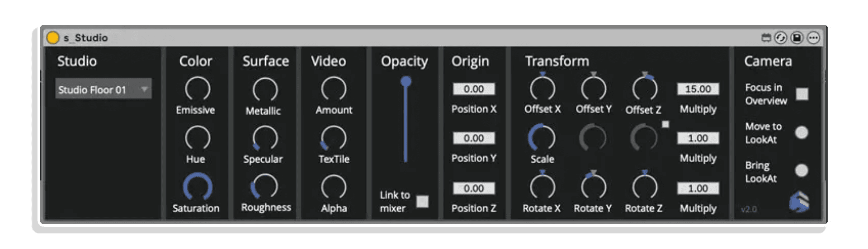The width and height of the screenshot is (868, 249).
Task: Select the Position X value field
Action: 474,89
